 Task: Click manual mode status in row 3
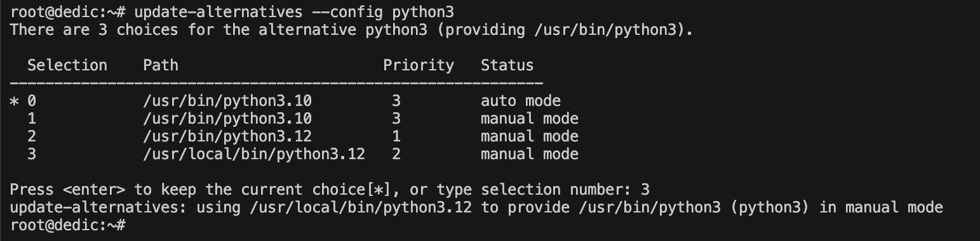pos(530,154)
